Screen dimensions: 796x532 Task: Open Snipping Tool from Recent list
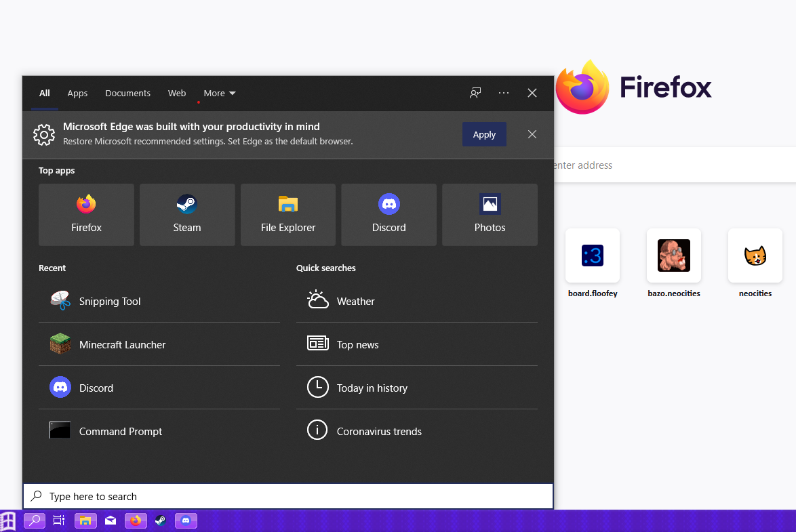159,301
